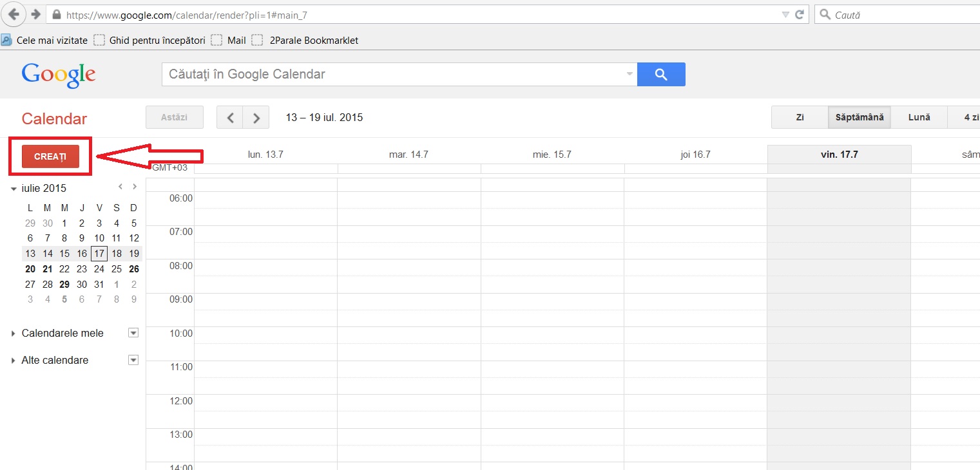Viewport: 980px width, 470px height.
Task: Open Alte calendare options dropdown
Action: (133, 360)
